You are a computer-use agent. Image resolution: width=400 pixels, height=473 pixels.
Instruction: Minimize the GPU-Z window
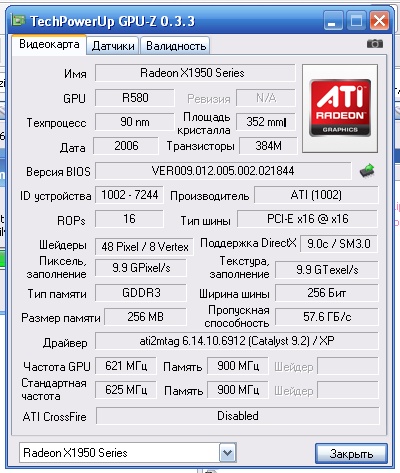[x=333, y=21]
